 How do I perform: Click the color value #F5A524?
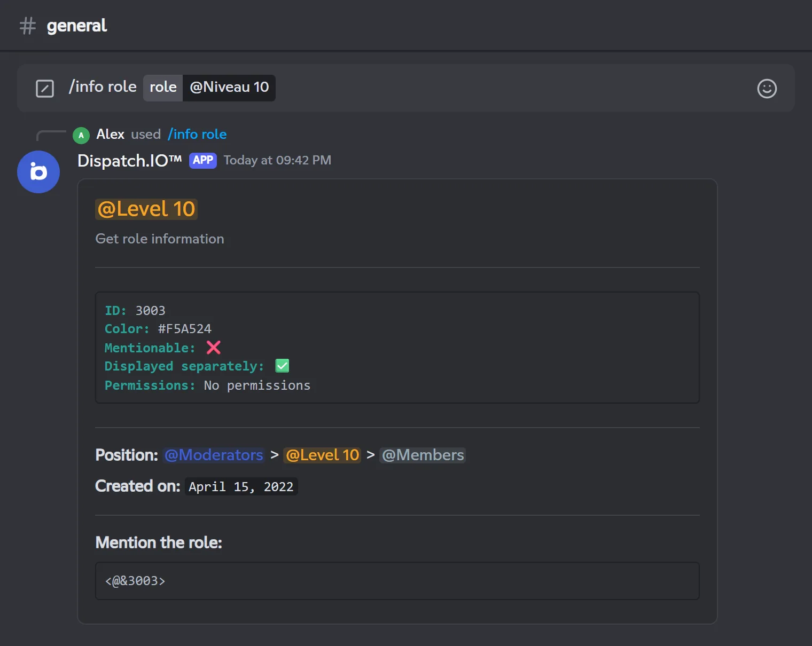185,329
